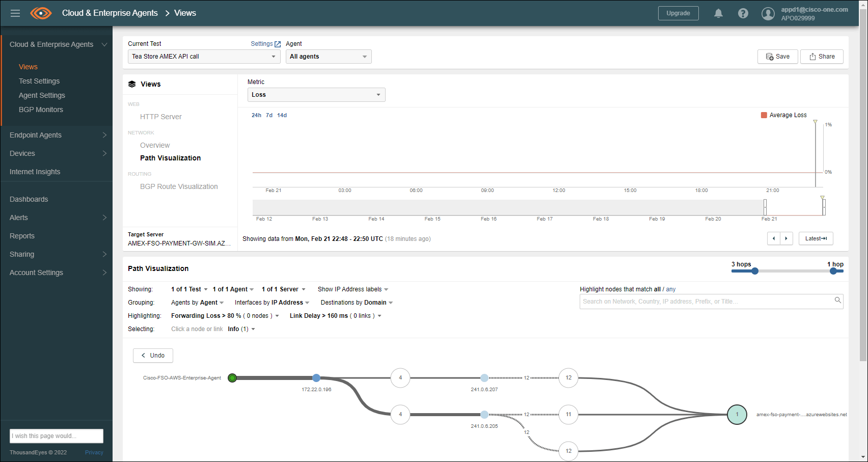The image size is (868, 462).
Task: Open the notifications bell
Action: pyautogui.click(x=718, y=13)
